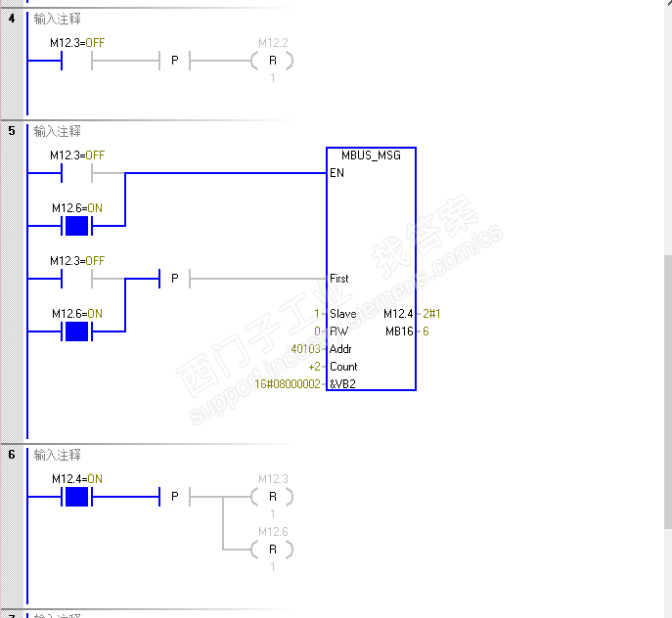Select the M12.2 reset coil
672x618 pixels.
click(273, 61)
